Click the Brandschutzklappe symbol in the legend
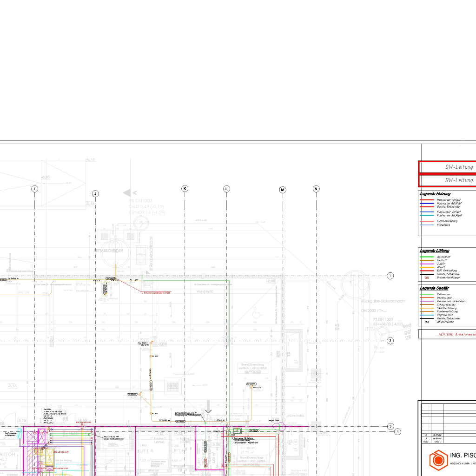Image resolution: width=476 pixels, height=476 pixels. pos(427,278)
